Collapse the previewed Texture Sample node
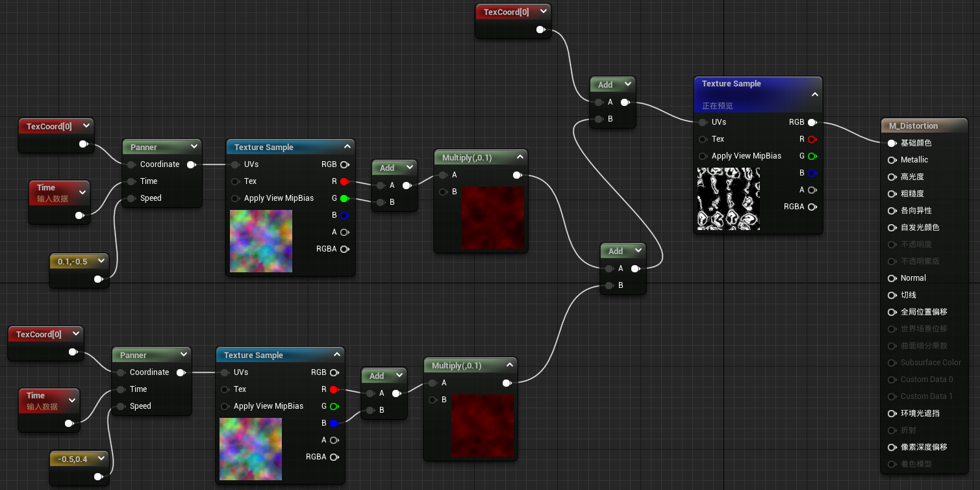Image resolution: width=980 pixels, height=490 pixels. coord(815,94)
